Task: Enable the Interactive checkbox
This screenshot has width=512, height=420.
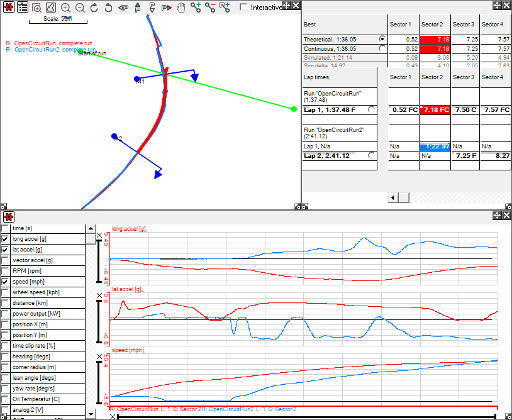Action: pos(244,8)
